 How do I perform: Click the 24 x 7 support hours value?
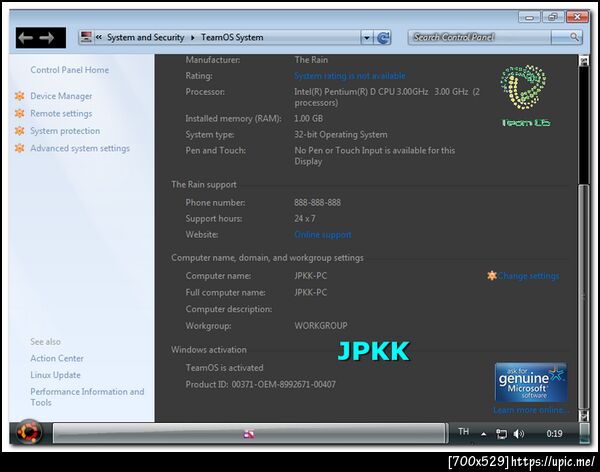[305, 219]
